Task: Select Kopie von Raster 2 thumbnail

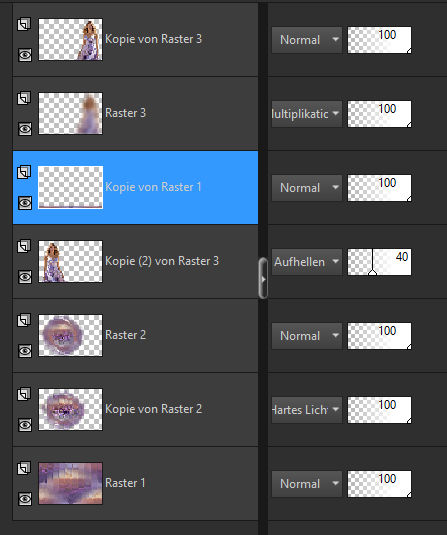Action: point(70,410)
